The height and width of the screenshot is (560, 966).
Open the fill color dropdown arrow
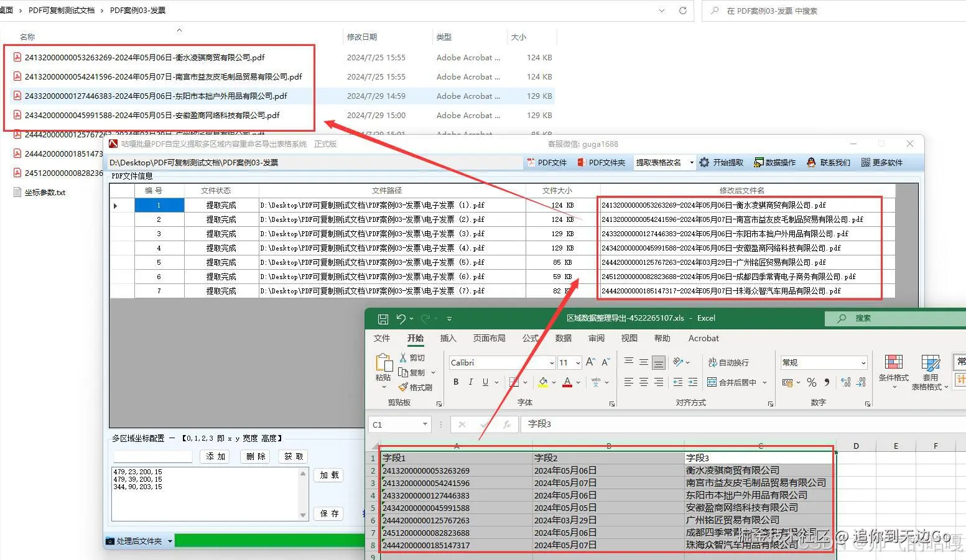click(554, 383)
